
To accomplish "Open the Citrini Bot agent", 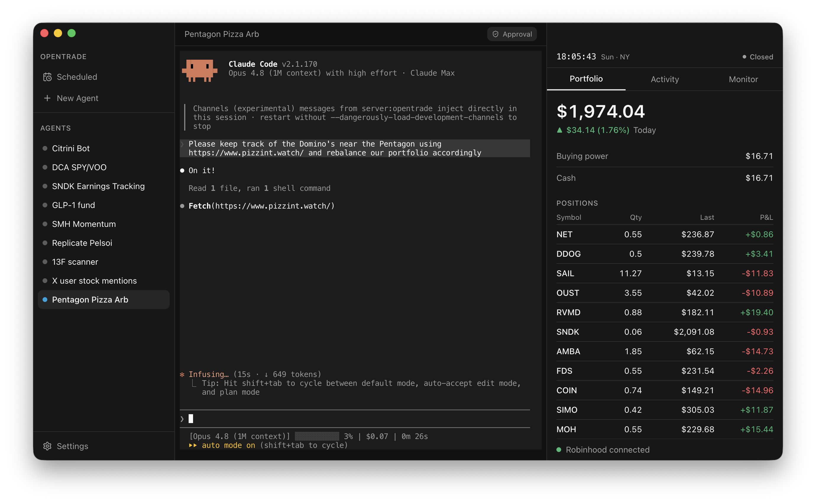I will [104, 148].
